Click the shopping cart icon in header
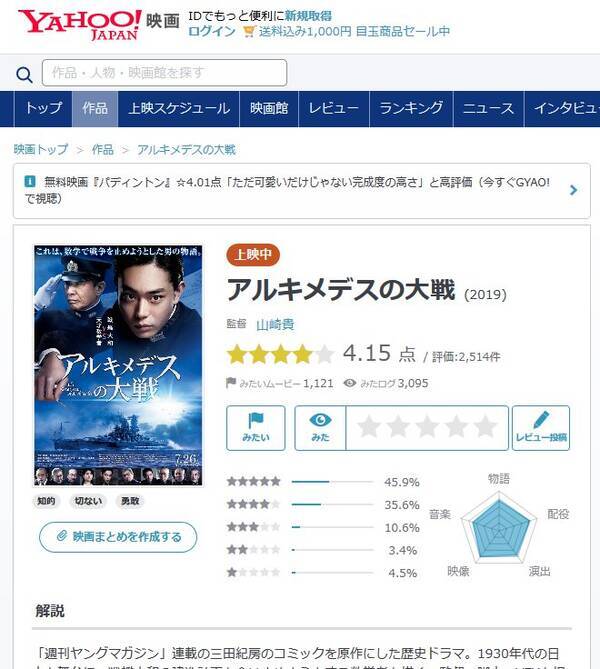600x669 pixels. click(x=249, y=32)
